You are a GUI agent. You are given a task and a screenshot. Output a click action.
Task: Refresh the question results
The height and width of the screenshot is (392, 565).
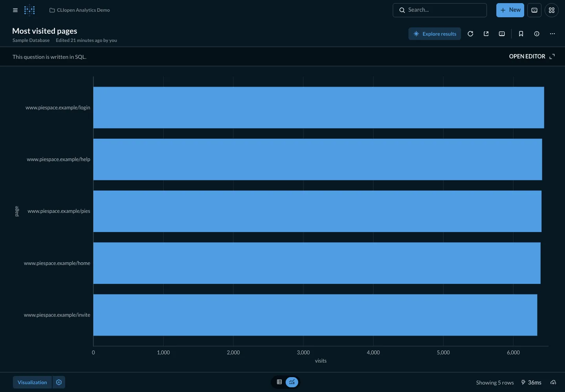point(470,34)
